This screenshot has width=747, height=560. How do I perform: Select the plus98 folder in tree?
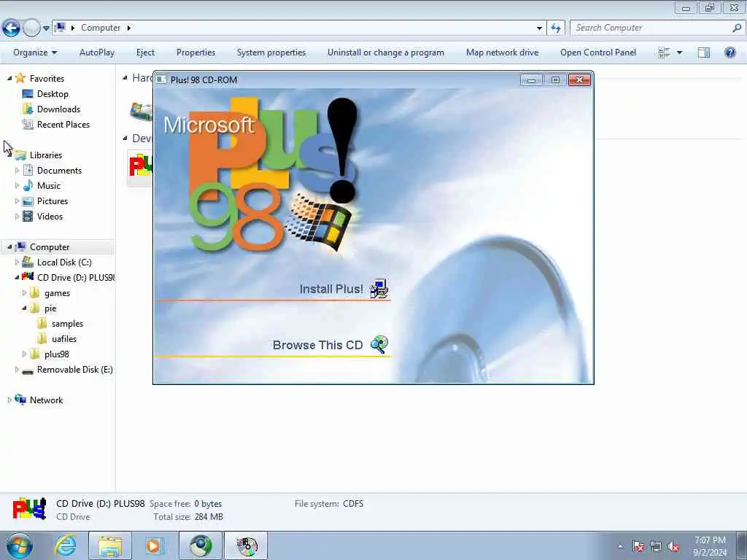(57, 354)
